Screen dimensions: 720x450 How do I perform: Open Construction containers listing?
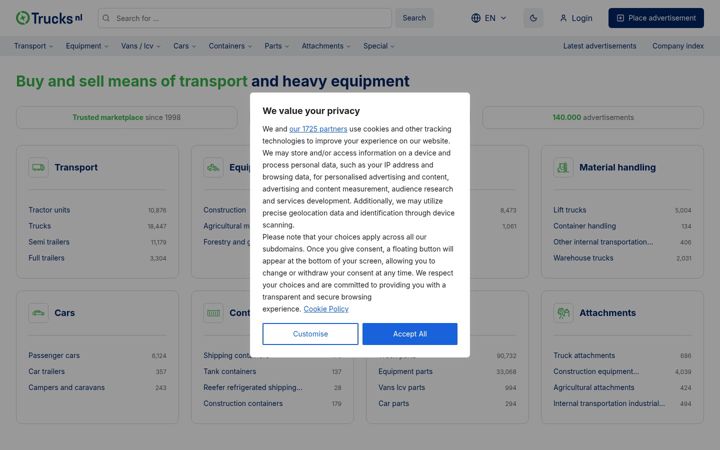pyautogui.click(x=243, y=404)
